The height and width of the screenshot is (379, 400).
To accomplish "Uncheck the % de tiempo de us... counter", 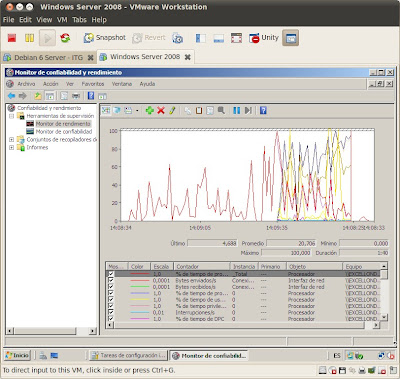I will 111,300.
